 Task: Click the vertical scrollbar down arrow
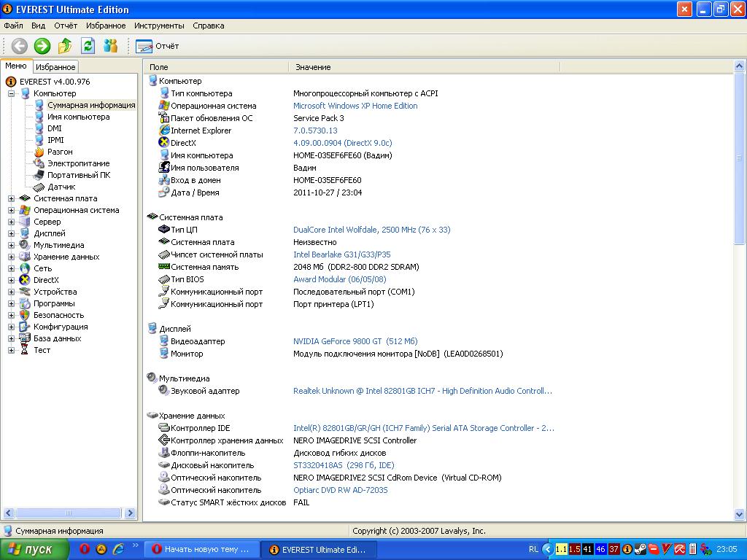(x=740, y=515)
